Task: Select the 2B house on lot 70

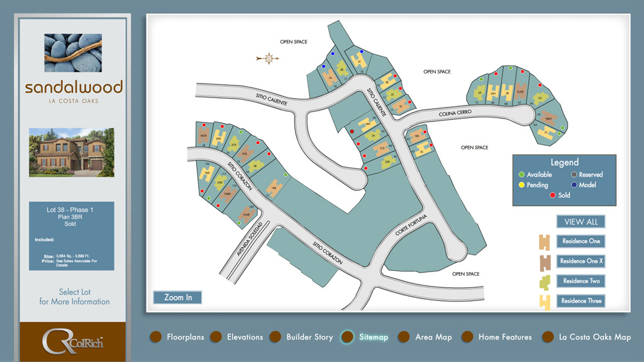Action: (480, 92)
